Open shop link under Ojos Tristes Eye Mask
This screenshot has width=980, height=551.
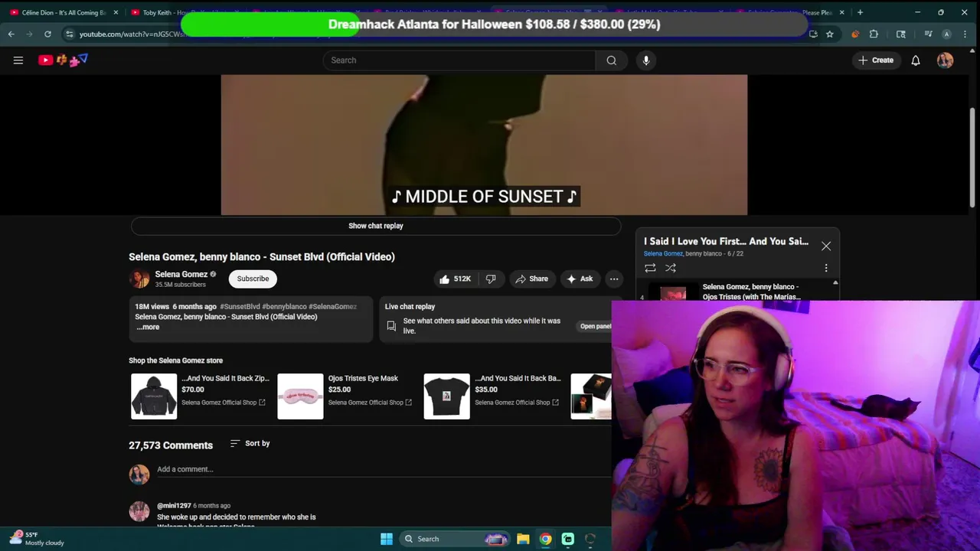click(370, 403)
